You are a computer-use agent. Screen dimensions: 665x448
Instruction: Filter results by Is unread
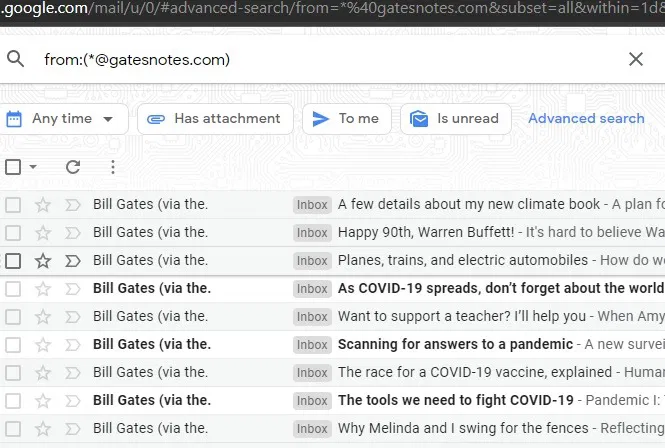click(x=455, y=119)
